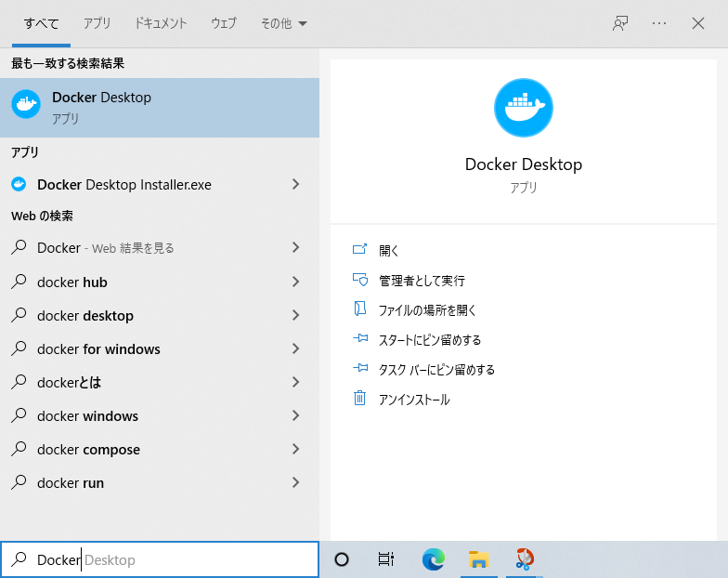Viewport: 728px width, 578px height.
Task: Expand Docker Desktop Installer.exe result arrow
Action: click(295, 185)
